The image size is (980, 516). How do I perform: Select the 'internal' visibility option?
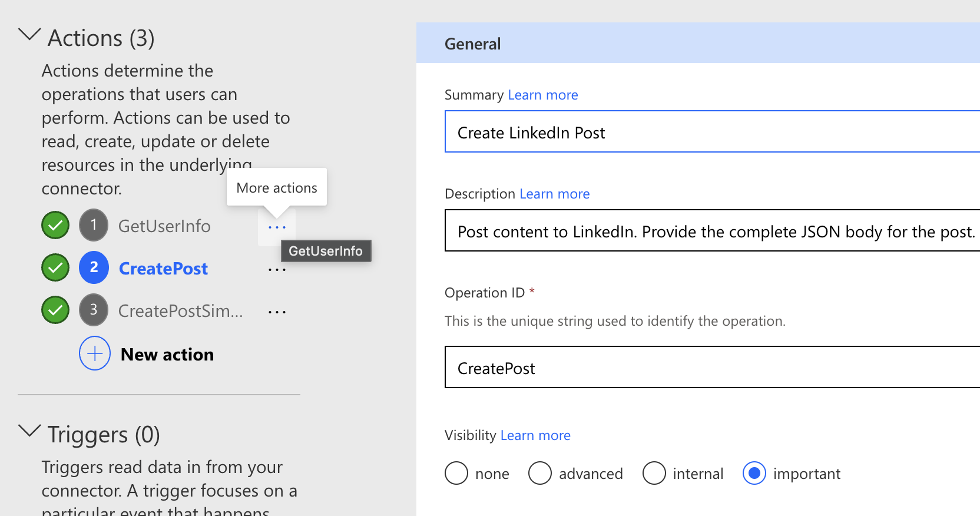(654, 473)
